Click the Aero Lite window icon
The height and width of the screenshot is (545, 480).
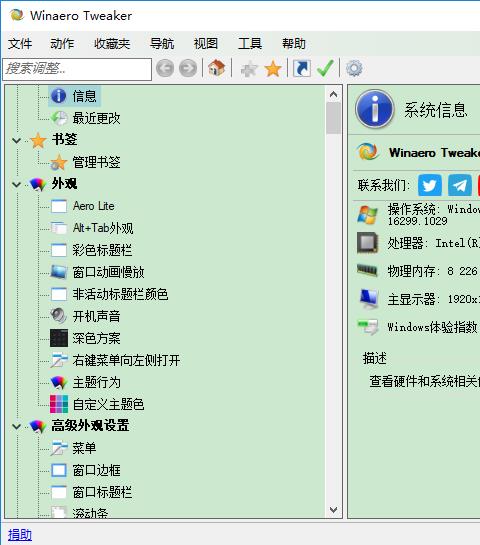pyautogui.click(x=59, y=206)
